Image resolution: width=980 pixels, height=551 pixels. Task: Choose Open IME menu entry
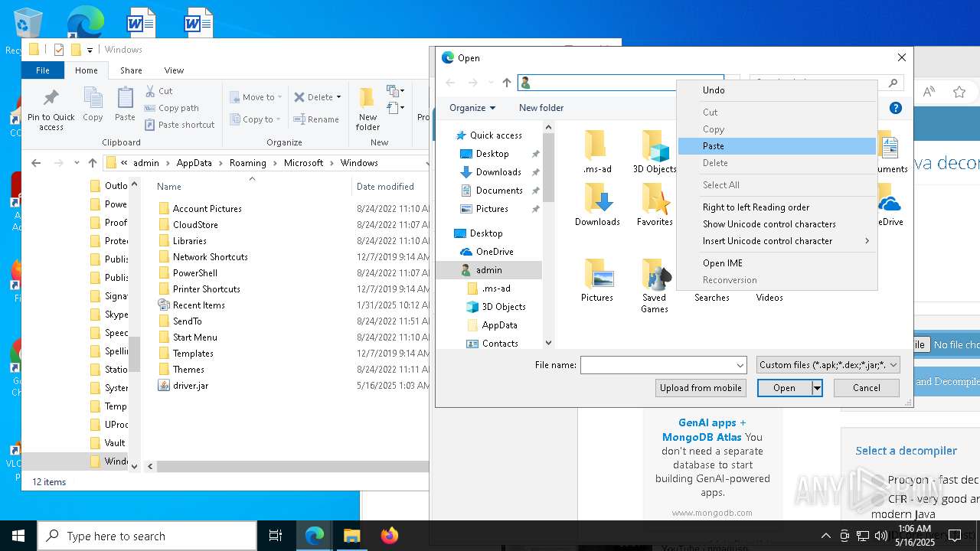[776, 263]
